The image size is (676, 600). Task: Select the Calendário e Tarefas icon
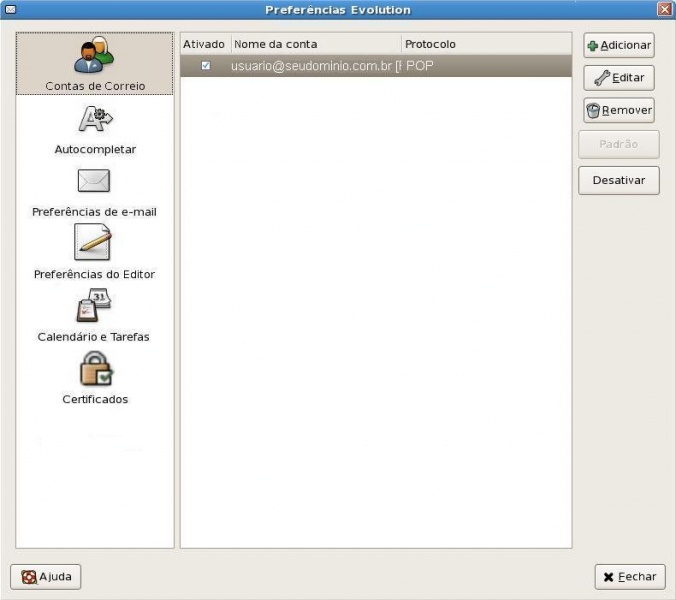(x=94, y=305)
